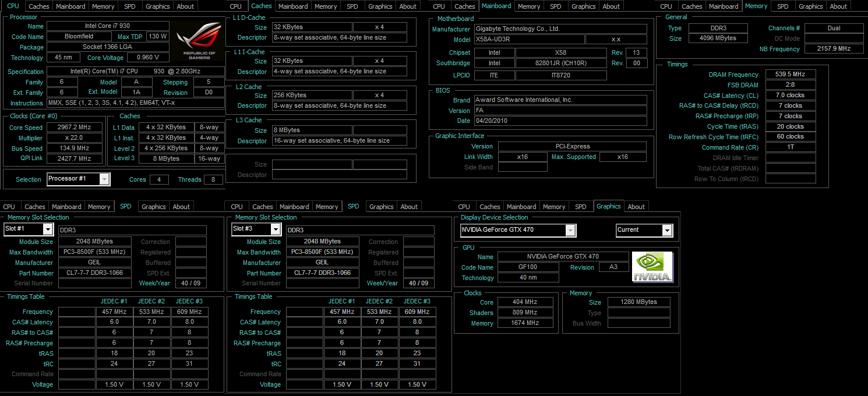
Task: Click the GPU Core clock 404 MHz value
Action: [525, 302]
